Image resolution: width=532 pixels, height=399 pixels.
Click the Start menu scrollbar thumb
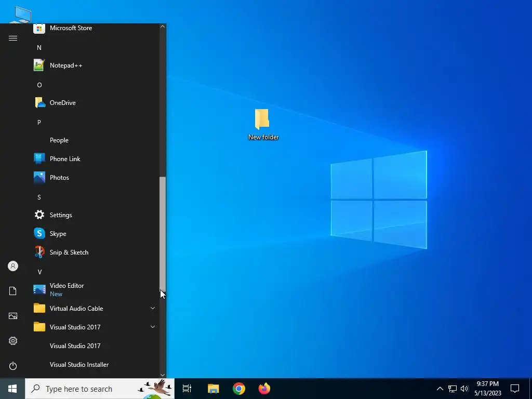(163, 233)
